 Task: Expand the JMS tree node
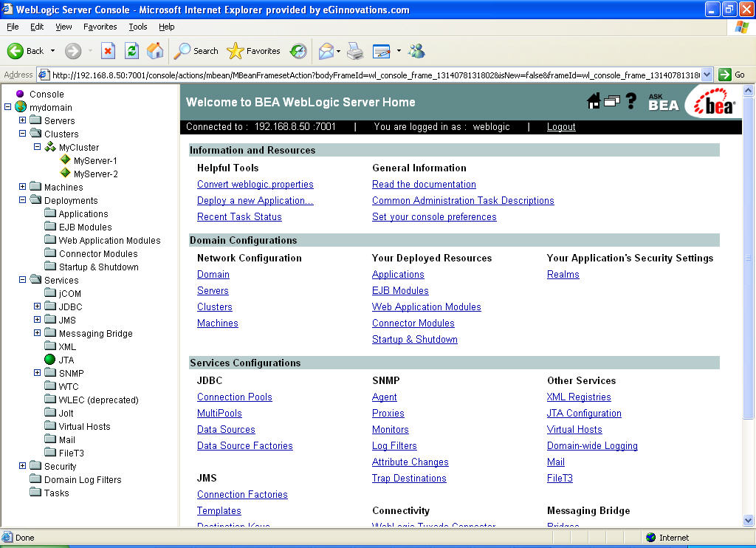point(37,319)
